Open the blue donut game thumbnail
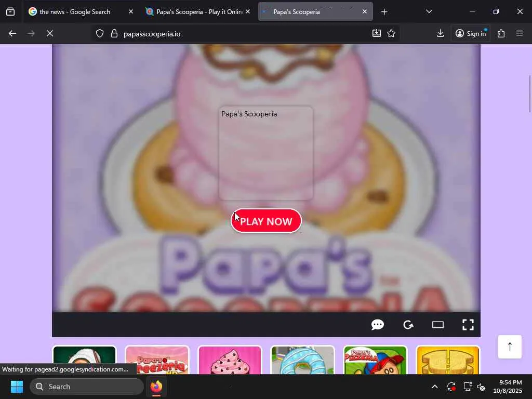Viewport: 532px width, 399px height. coord(302,360)
